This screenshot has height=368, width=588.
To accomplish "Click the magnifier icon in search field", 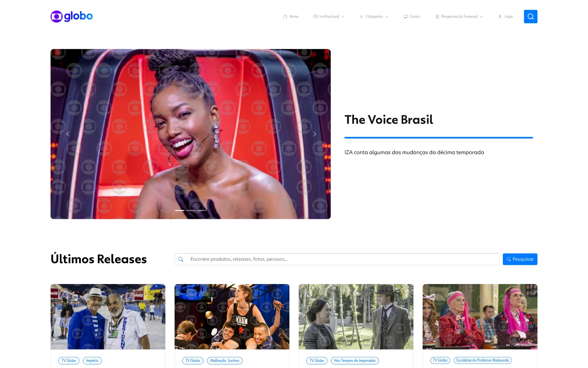I will pyautogui.click(x=181, y=259).
